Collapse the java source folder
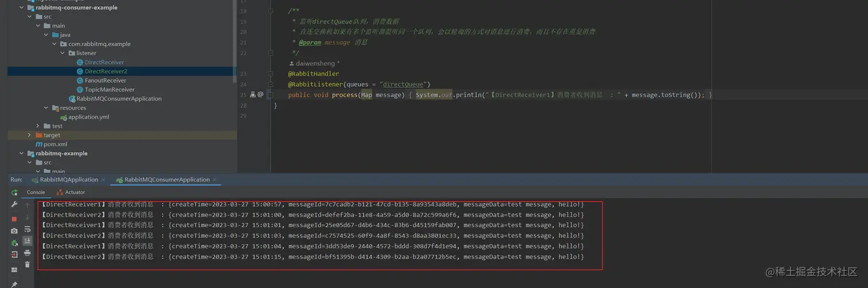 tap(46, 35)
